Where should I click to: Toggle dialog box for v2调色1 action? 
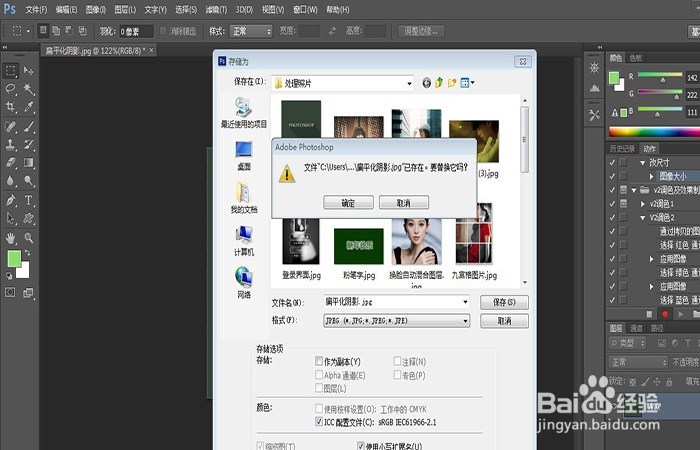click(x=623, y=204)
